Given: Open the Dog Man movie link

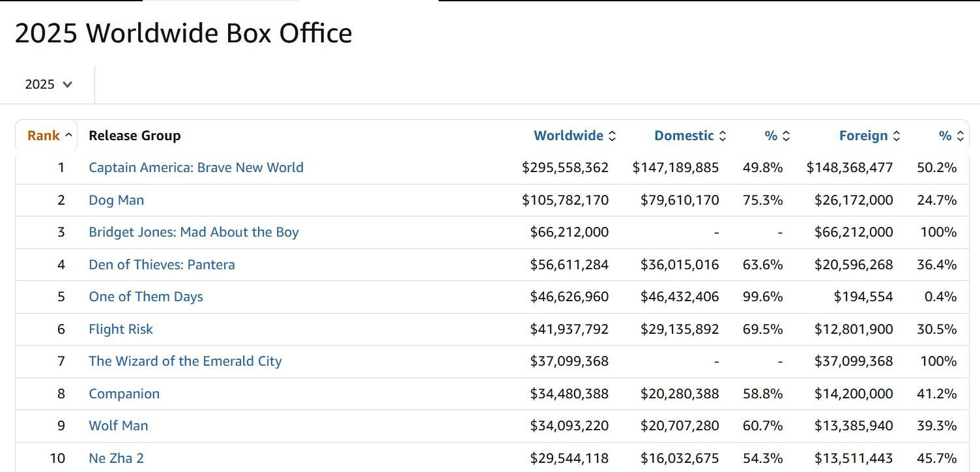Looking at the screenshot, I should (116, 200).
